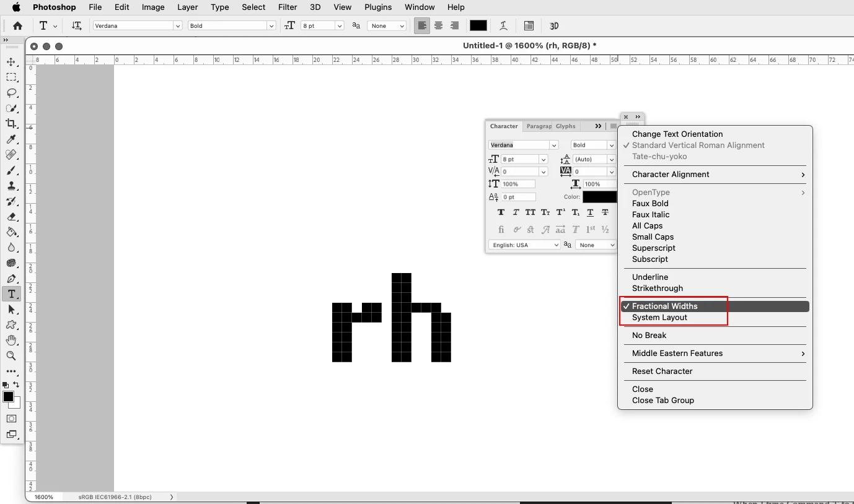Select the Blur tool
Viewport: 854px width, 504px height.
(11, 248)
